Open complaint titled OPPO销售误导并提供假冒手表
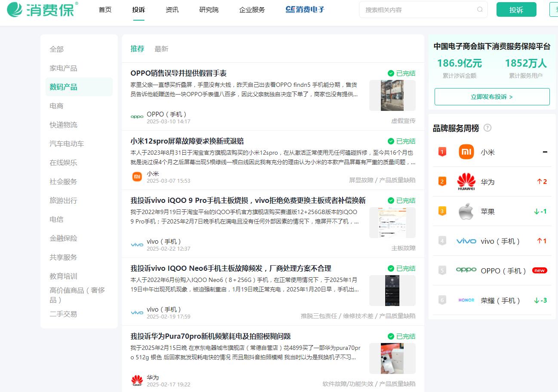Screen dimensions: 558x392 coord(178,73)
